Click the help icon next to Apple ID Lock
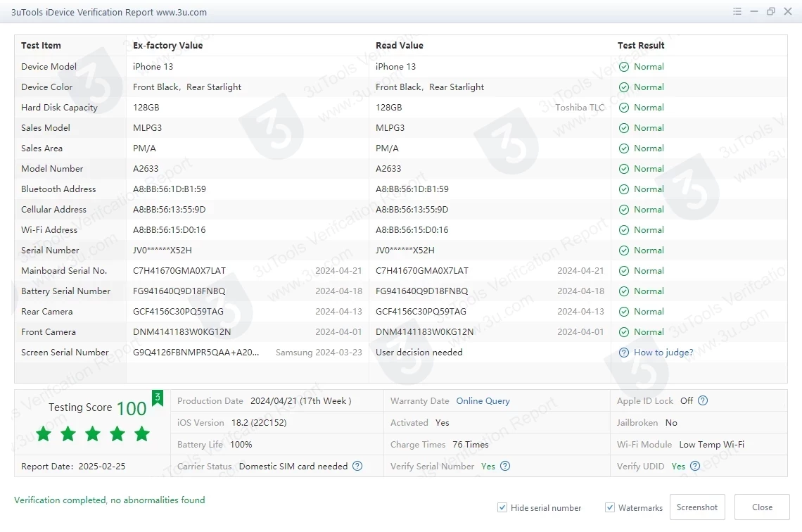The height and width of the screenshot is (532, 802). pos(702,401)
